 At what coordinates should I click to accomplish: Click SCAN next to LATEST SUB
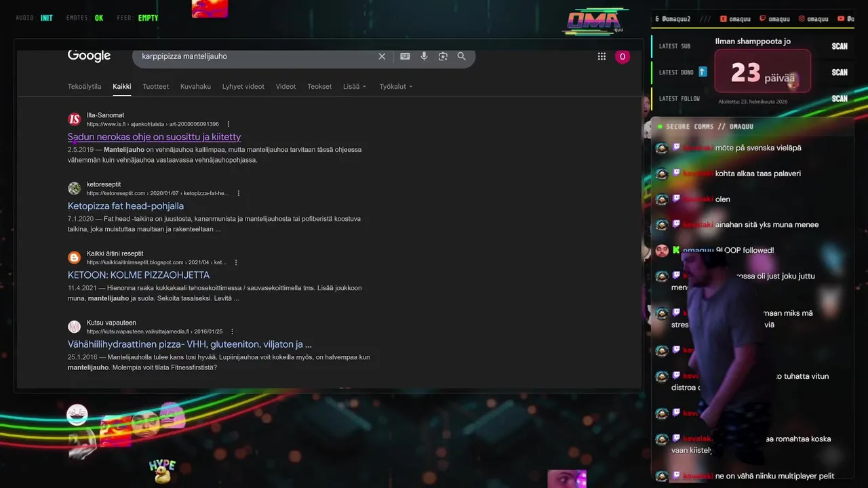point(840,46)
